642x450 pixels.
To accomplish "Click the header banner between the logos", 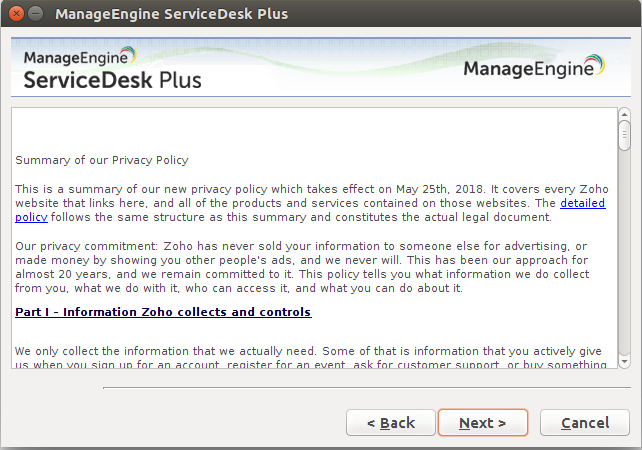I will point(330,68).
